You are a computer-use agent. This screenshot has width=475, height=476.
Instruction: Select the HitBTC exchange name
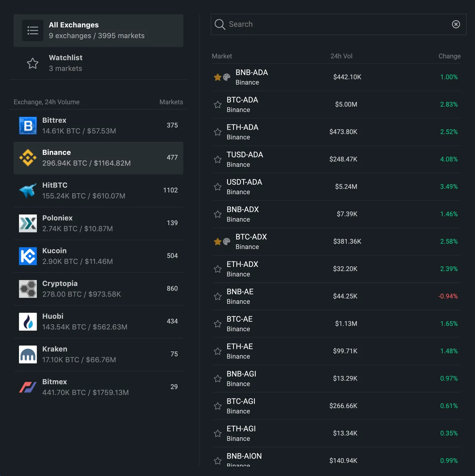coord(55,185)
